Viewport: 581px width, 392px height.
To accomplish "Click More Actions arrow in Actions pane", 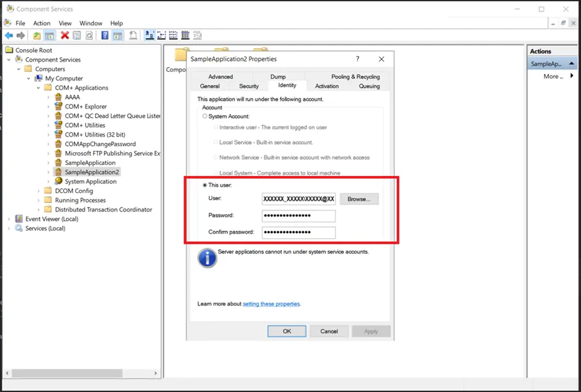I will tap(572, 76).
